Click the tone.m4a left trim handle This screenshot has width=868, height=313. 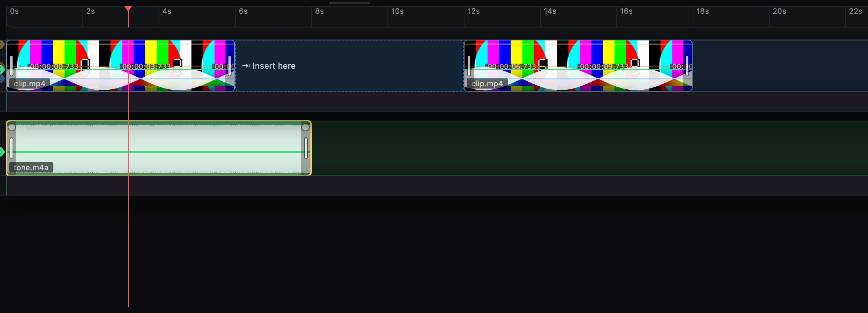pyautogui.click(x=11, y=148)
